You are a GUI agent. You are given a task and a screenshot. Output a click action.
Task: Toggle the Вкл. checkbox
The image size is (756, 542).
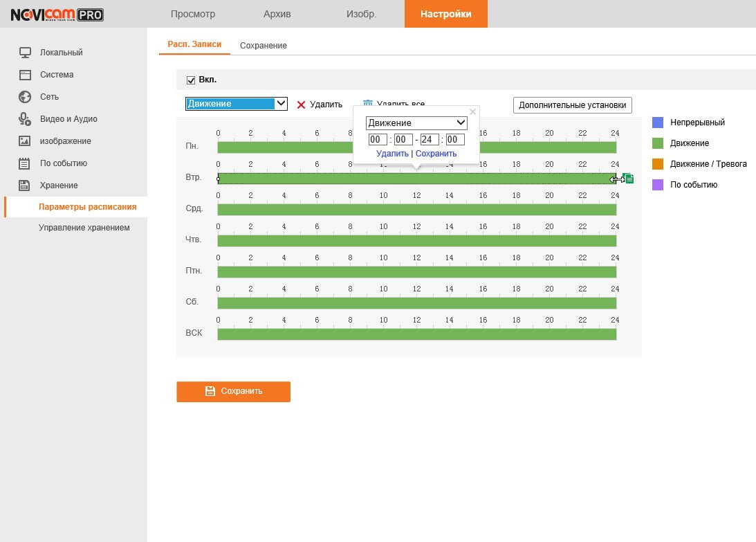pyautogui.click(x=191, y=80)
